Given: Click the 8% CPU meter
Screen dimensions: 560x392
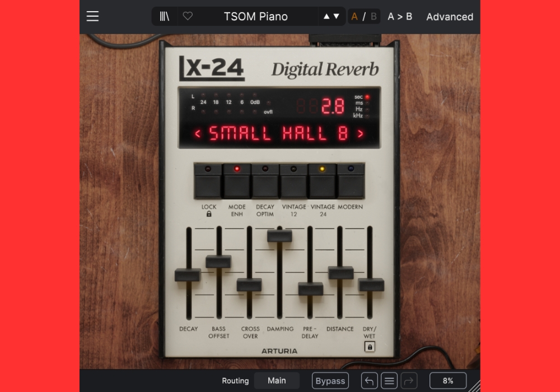Looking at the screenshot, I should (448, 381).
